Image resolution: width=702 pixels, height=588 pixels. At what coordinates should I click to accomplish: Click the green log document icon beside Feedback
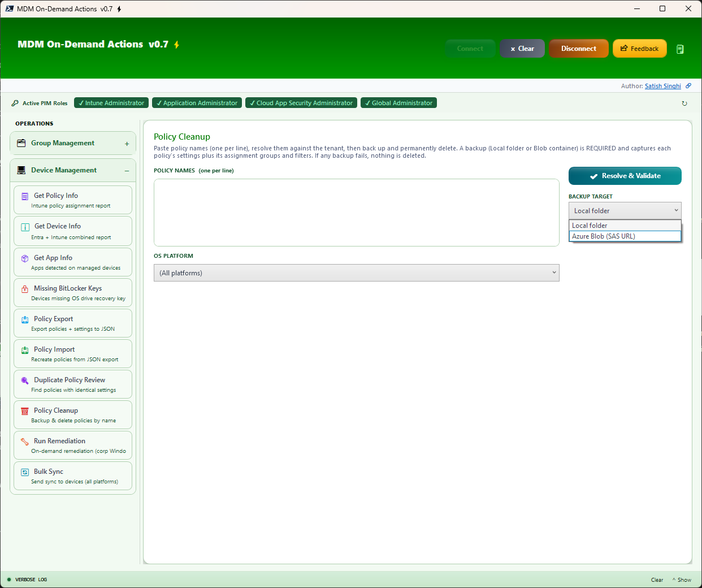[x=680, y=49]
